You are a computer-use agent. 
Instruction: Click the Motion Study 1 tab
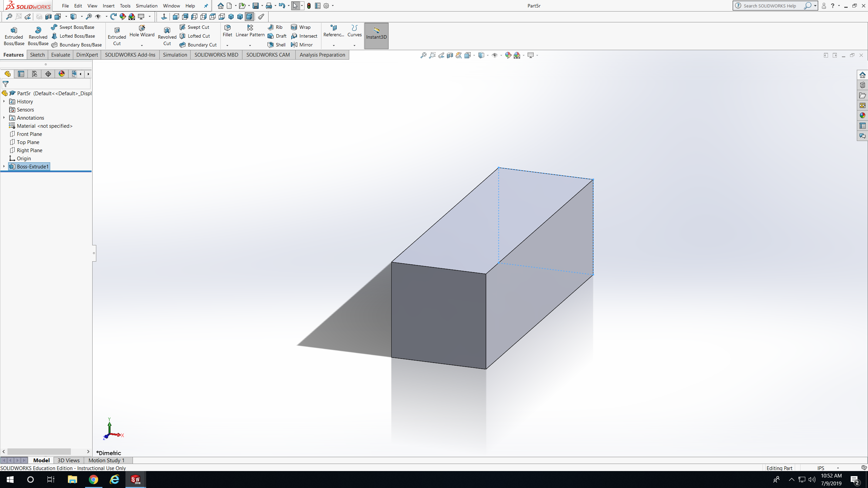tap(106, 460)
